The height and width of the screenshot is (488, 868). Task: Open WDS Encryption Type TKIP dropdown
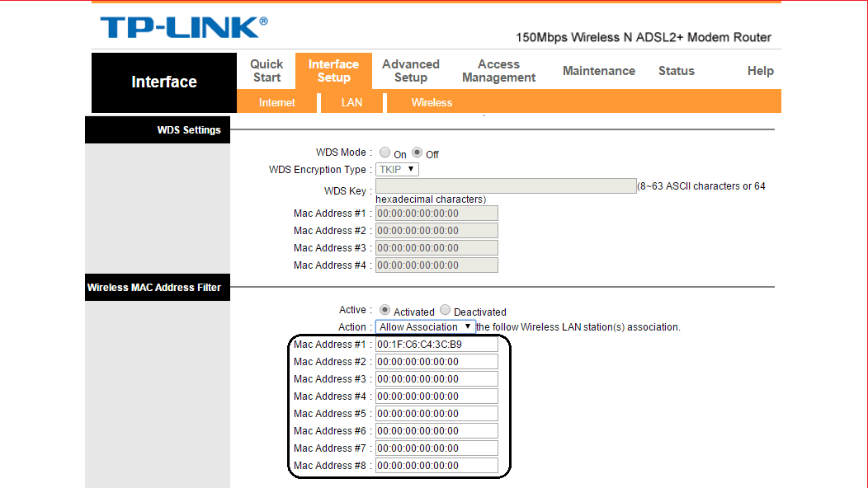[x=397, y=169]
